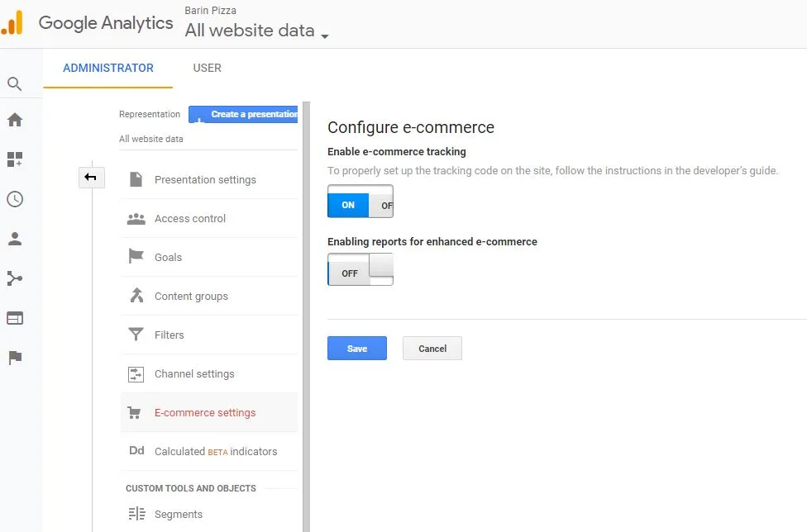Screen dimensions: 807x532
Task: Open Real-time reports clock icon
Action: [14, 199]
